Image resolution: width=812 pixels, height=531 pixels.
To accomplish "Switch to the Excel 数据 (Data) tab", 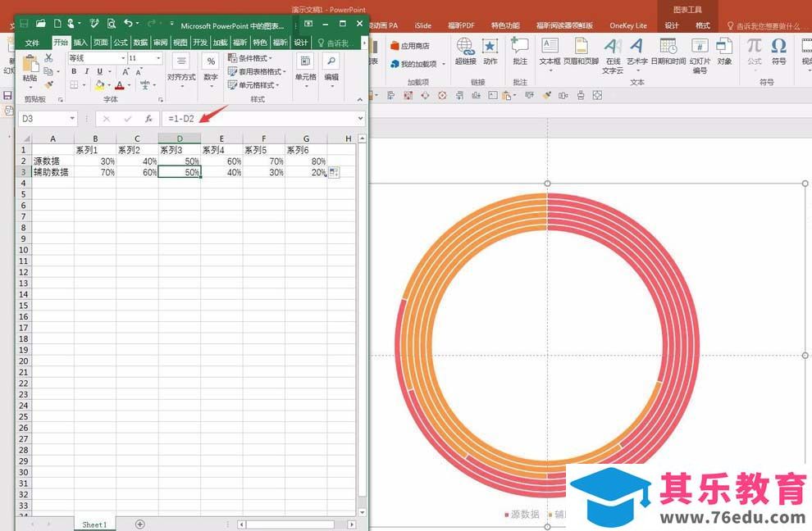I will [140, 43].
